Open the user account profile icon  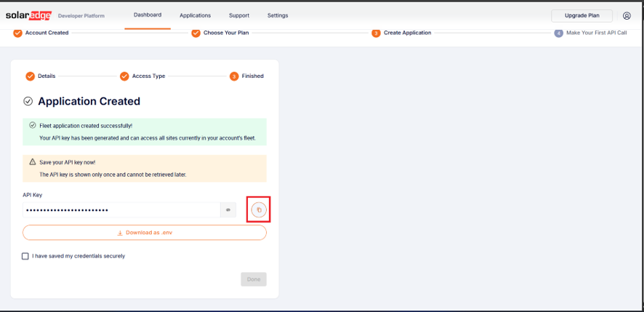[x=627, y=15]
